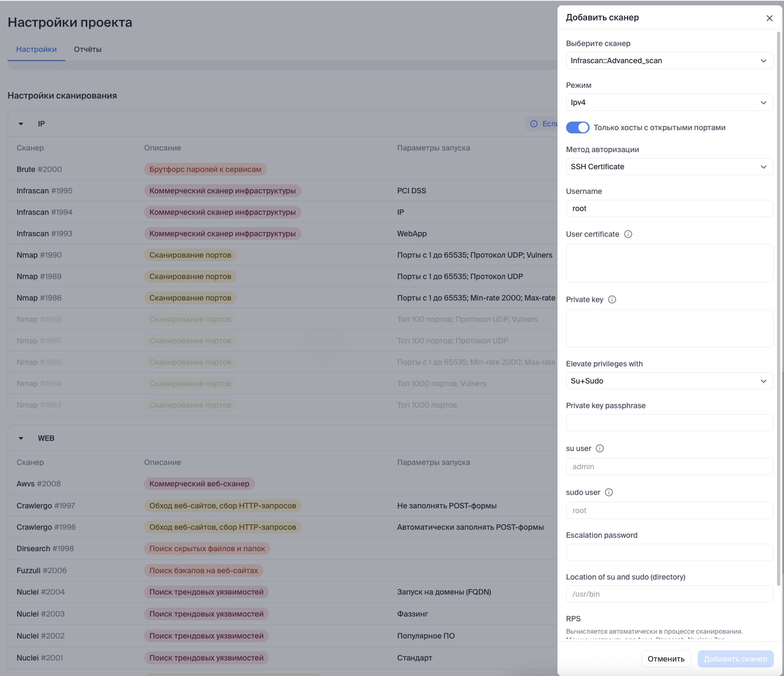Collapse the IP scanners section

coord(21,124)
